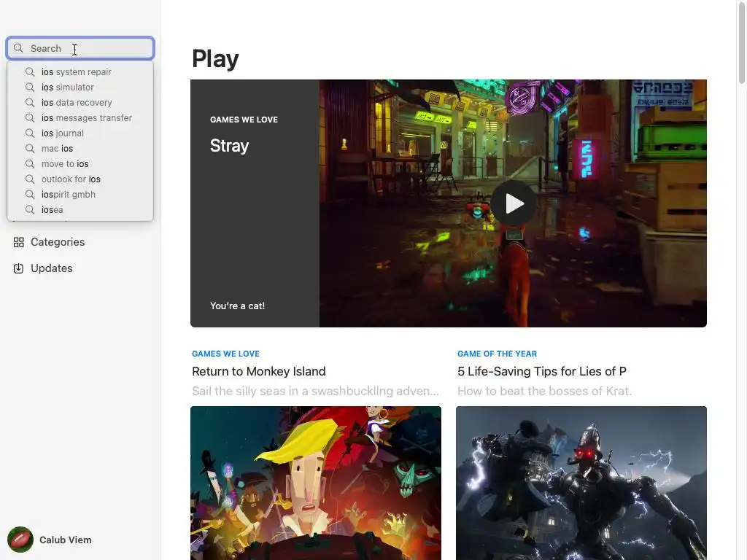
Task: Click magnifier icon beside 'ios journal'
Action: [30, 133]
